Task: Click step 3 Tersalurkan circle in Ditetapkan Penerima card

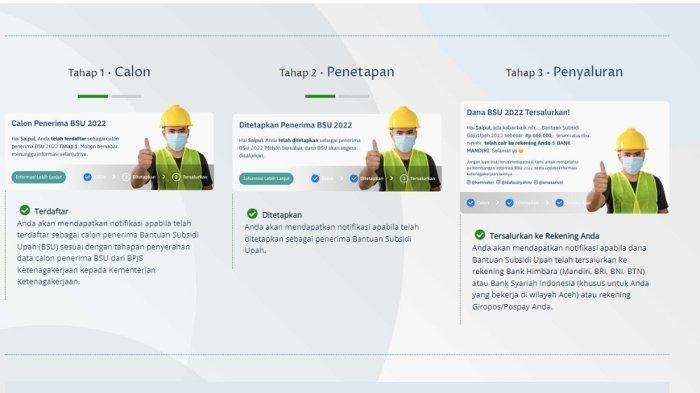Action: click(x=404, y=178)
